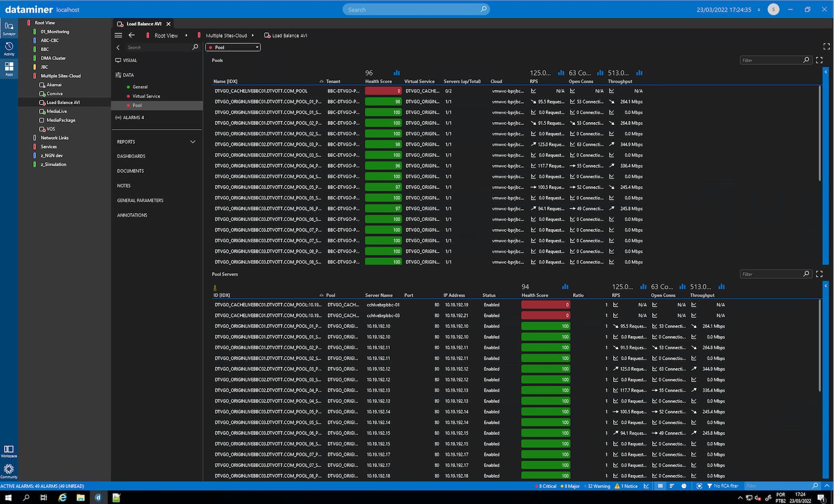Click Pools Throughput histogram icon
Screen dimensions: 834x504
[639, 73]
